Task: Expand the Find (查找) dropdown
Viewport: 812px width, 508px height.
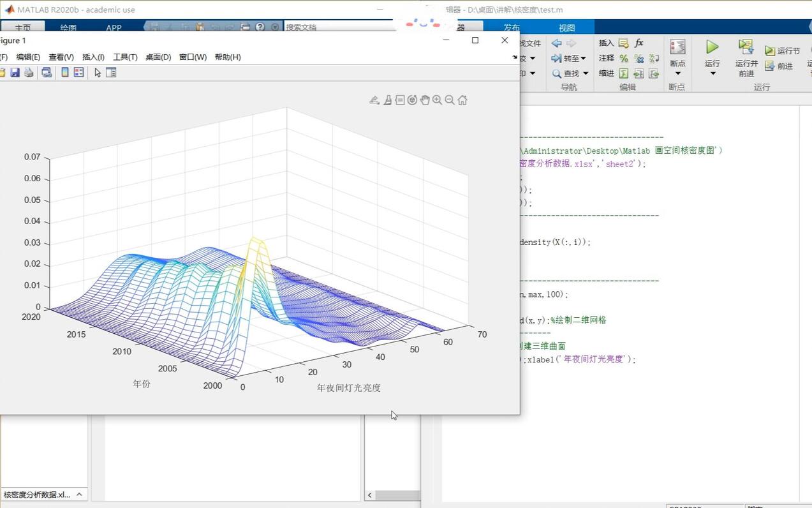Action: coord(570,73)
